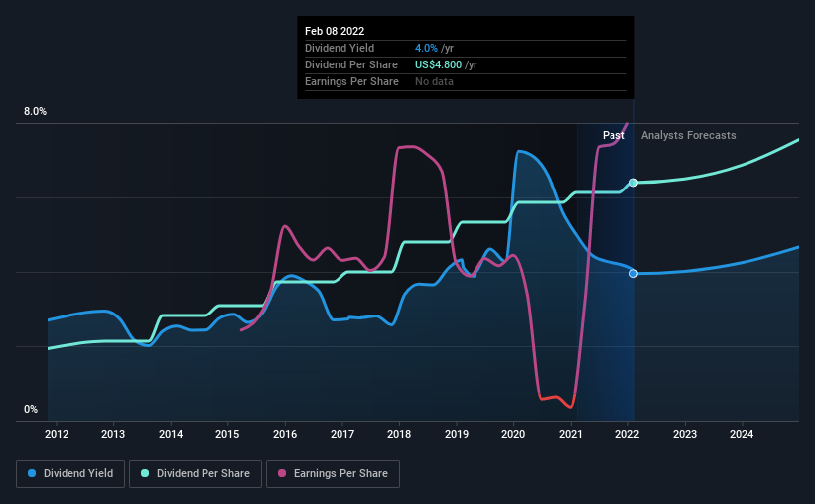The width and height of the screenshot is (815, 504).
Task: Click the Past region label
Action: click(x=613, y=135)
